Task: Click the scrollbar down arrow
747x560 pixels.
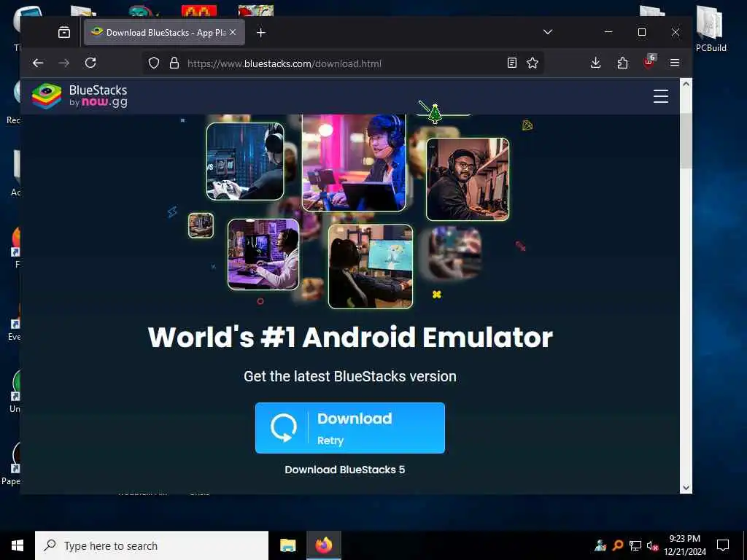Action: pyautogui.click(x=686, y=488)
